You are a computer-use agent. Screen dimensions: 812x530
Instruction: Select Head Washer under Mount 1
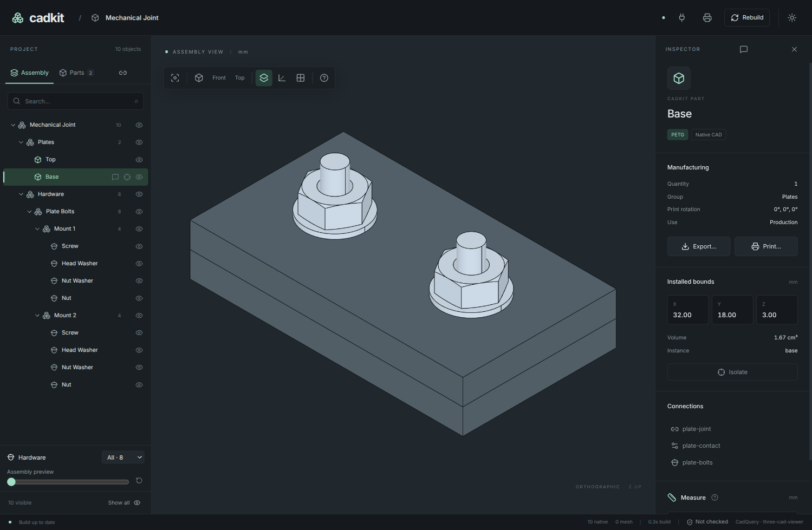coord(76,264)
